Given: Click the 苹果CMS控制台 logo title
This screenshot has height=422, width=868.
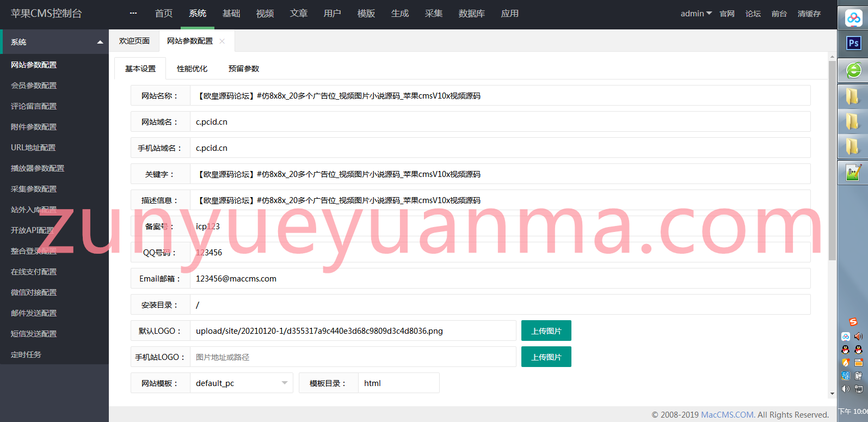Looking at the screenshot, I should 46,14.
